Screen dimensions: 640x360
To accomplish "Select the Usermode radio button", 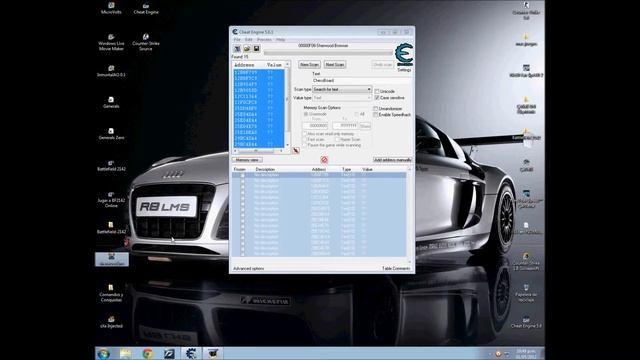I will pos(306,114).
